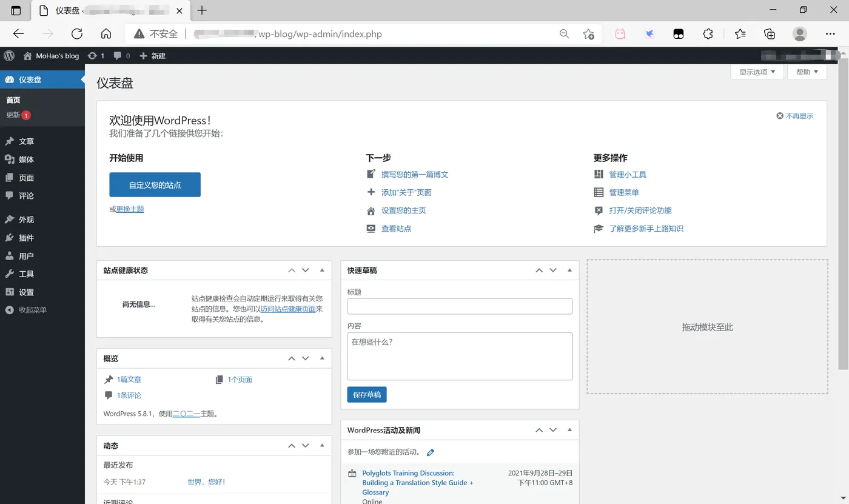Open the 世界，您好！ post link
849x504 pixels.
206,482
